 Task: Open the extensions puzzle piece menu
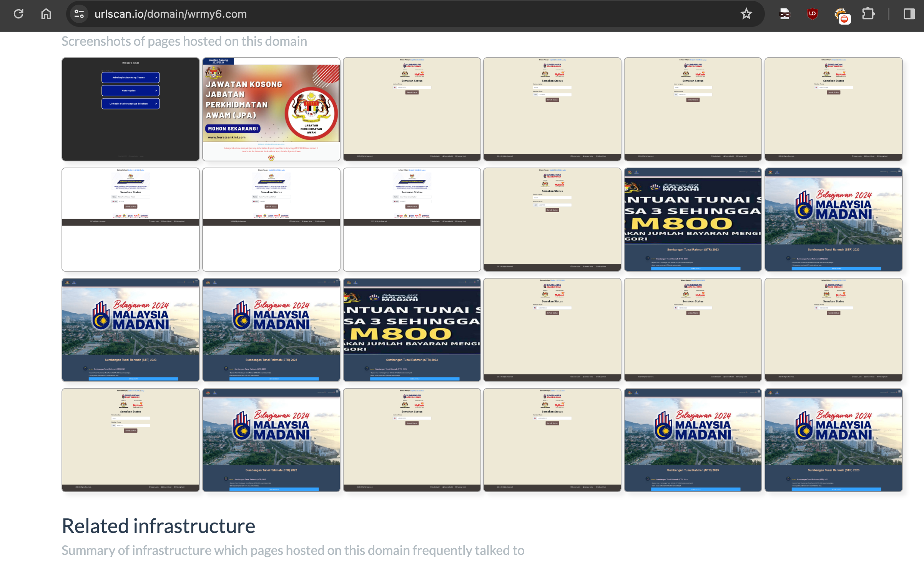tap(868, 14)
